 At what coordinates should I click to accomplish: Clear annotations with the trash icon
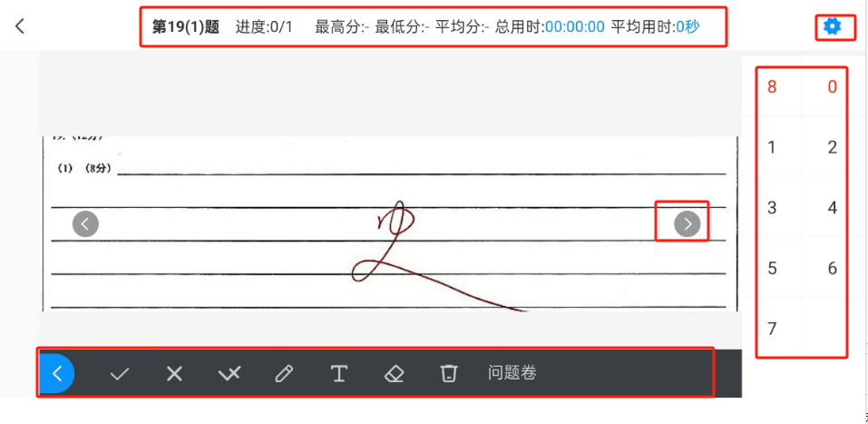(448, 374)
